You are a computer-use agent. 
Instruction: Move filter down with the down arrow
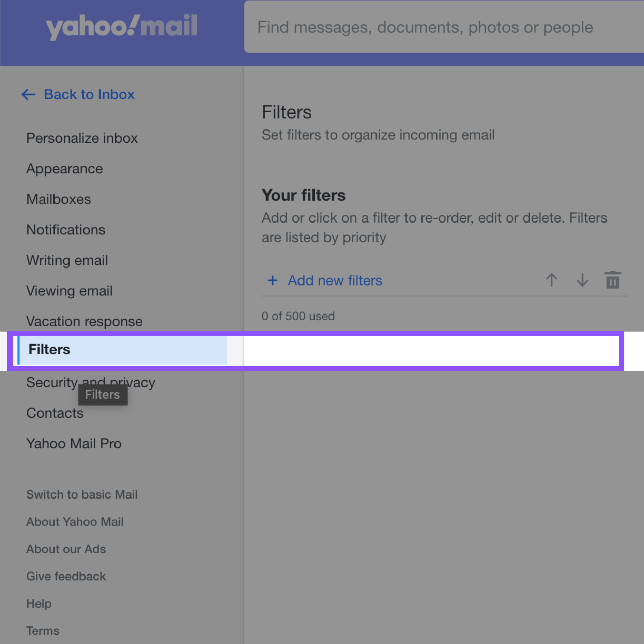click(x=582, y=280)
